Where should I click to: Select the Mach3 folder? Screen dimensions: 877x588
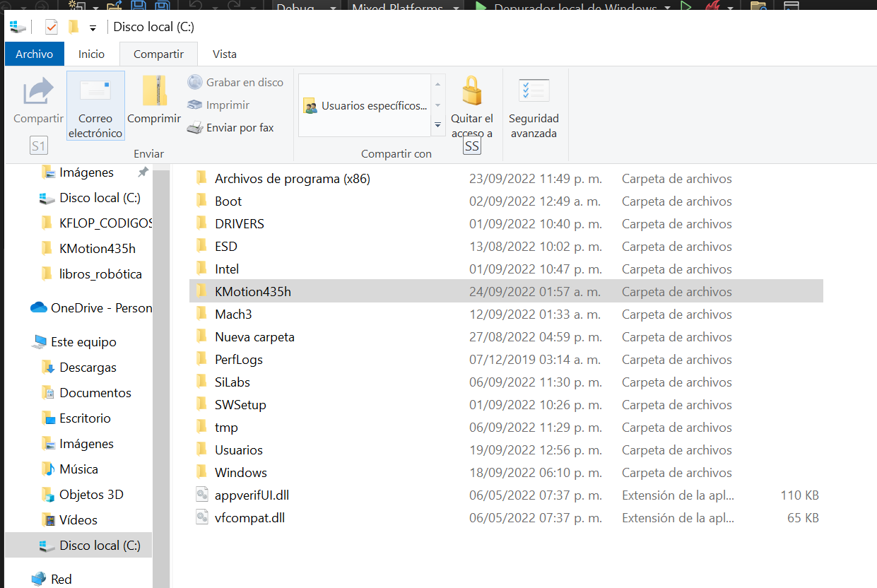pyautogui.click(x=233, y=314)
